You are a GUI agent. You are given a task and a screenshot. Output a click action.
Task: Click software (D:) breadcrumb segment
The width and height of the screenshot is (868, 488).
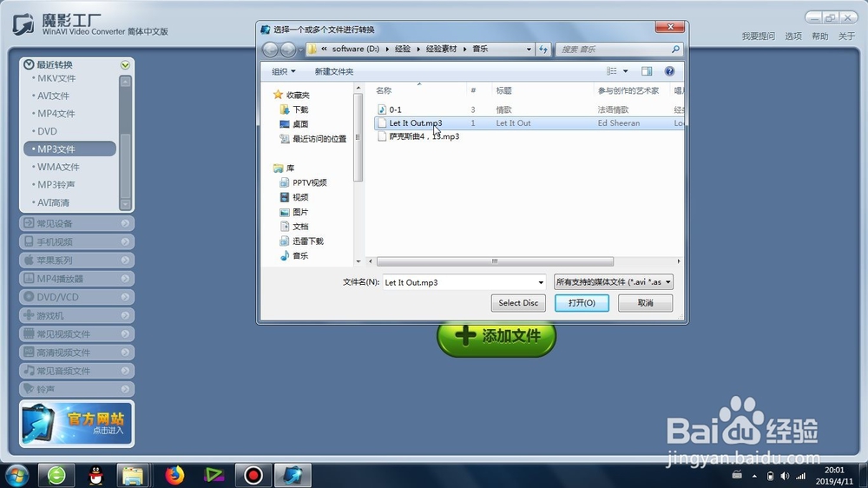click(355, 49)
